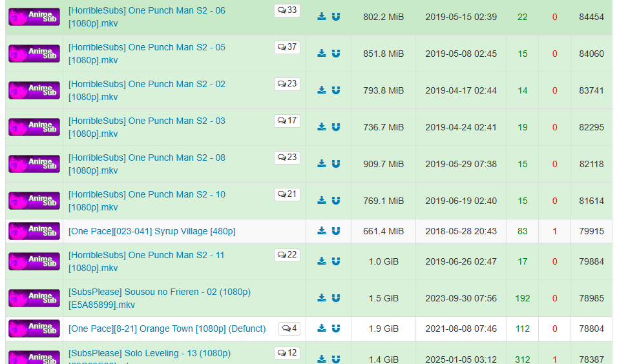Screen dimensions: 617x364
Task: View 12 comments on Solo Leveling - 13
Action: [288, 353]
